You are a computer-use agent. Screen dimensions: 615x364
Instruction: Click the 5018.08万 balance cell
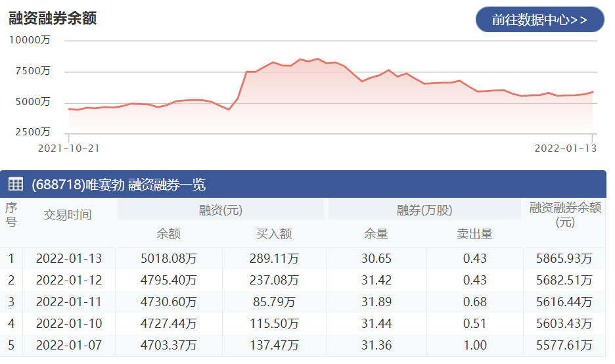[x=169, y=258]
